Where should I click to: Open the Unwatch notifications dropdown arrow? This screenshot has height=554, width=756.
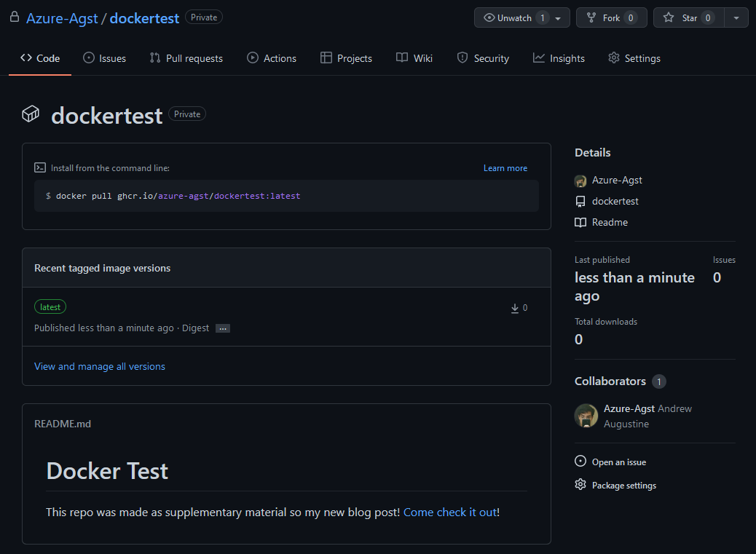coord(558,18)
